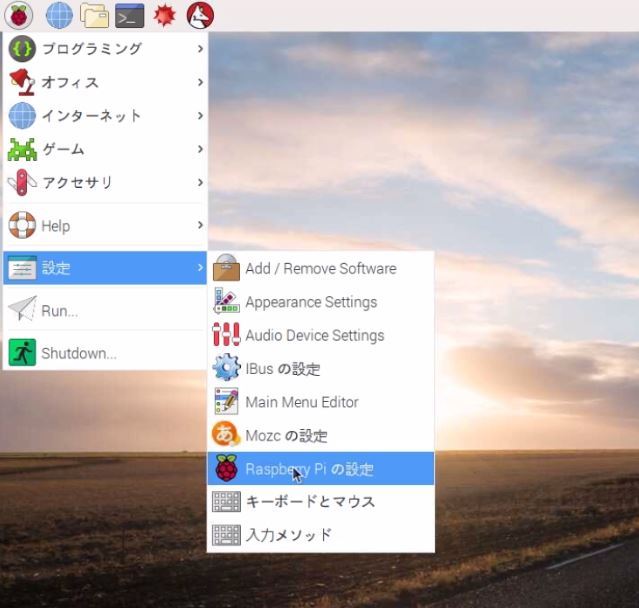Open Appearance Settings
The width and height of the screenshot is (639, 608).
click(x=311, y=302)
